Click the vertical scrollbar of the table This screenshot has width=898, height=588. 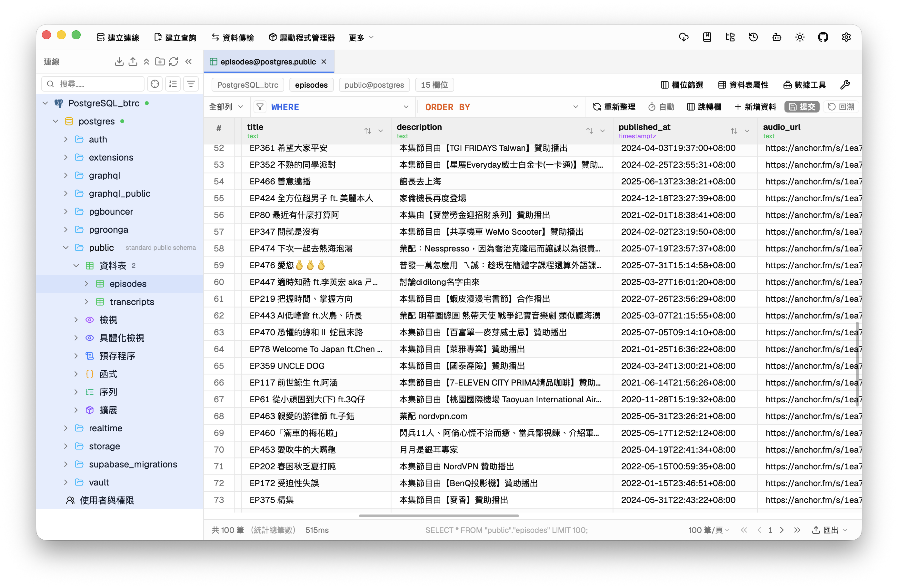pyautogui.click(x=857, y=364)
